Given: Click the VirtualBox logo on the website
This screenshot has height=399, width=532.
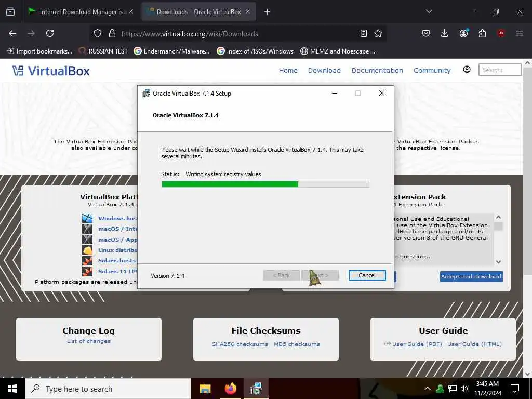Looking at the screenshot, I should pyautogui.click(x=51, y=71).
